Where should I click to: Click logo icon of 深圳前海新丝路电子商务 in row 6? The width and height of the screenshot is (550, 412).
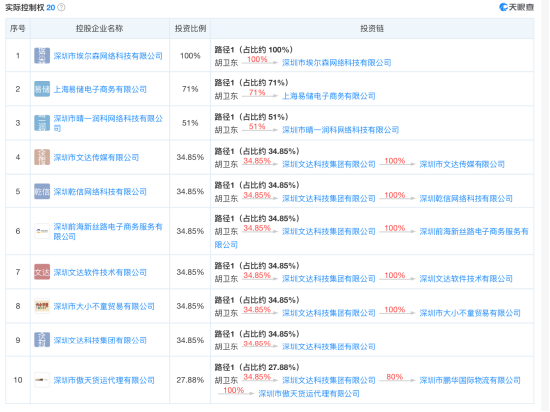(42, 231)
